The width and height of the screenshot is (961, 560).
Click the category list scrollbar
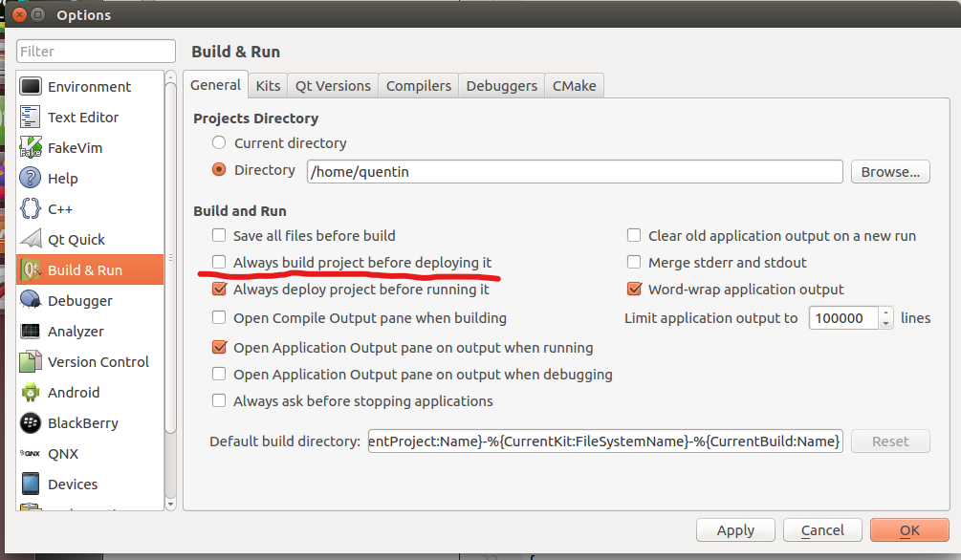pyautogui.click(x=171, y=257)
